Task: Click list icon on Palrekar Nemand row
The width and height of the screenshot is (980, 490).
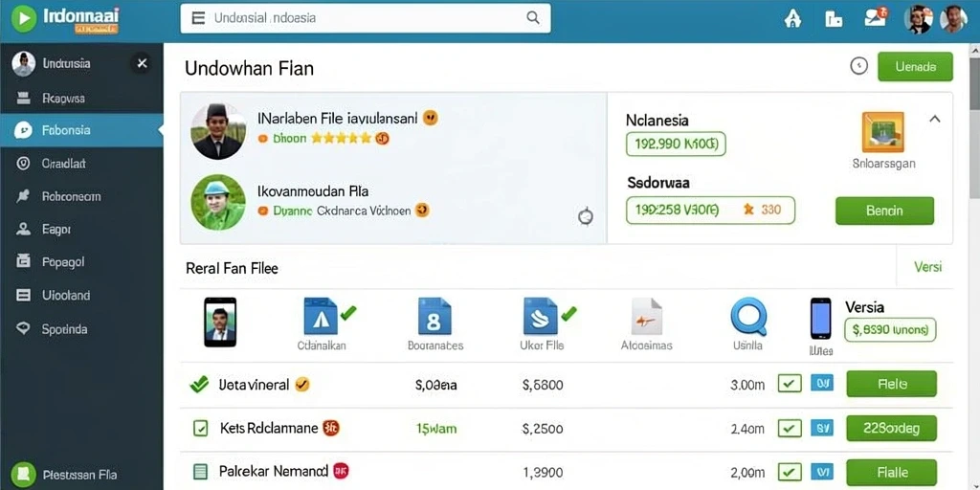Action: (x=200, y=471)
